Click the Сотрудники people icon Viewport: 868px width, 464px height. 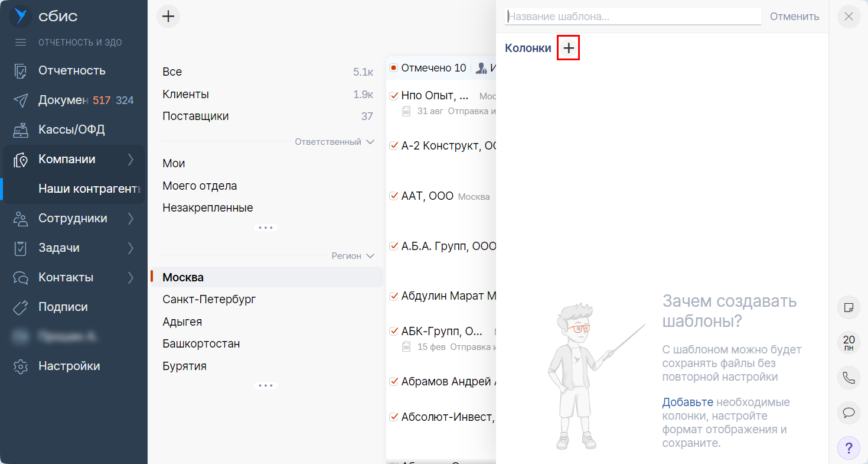pos(21,219)
